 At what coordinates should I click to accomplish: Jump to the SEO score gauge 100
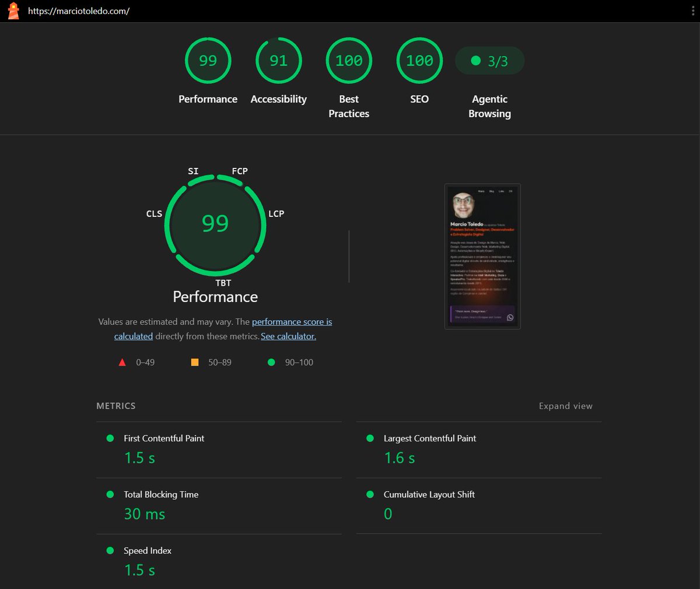tap(419, 61)
